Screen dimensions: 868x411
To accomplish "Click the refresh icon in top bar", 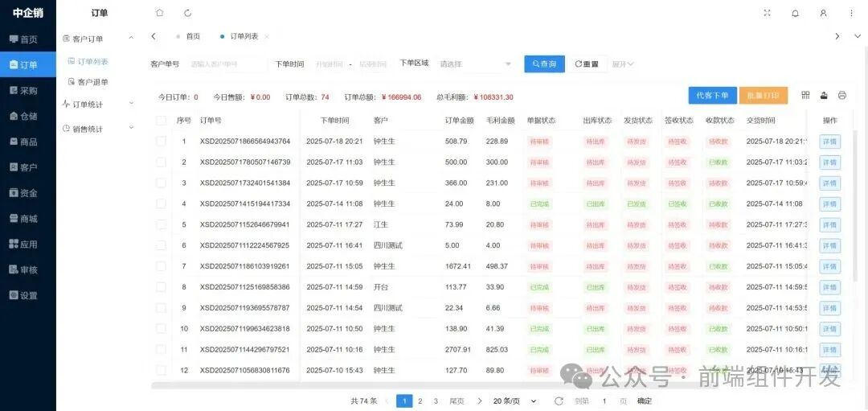I will tap(187, 13).
